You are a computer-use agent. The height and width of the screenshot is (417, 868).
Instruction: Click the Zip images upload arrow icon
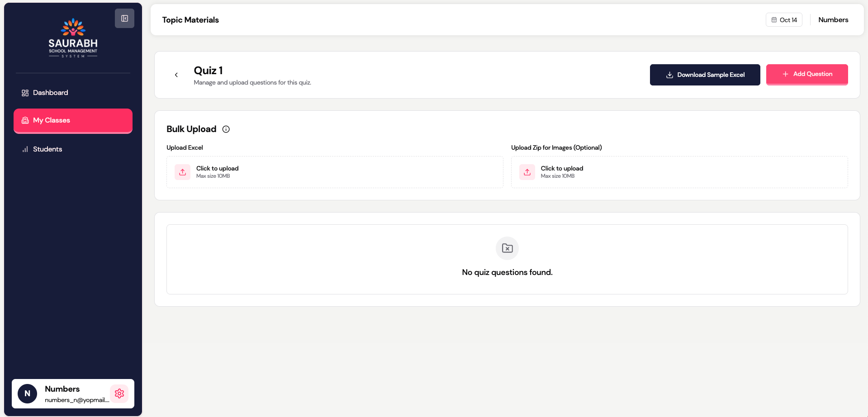[x=527, y=172]
